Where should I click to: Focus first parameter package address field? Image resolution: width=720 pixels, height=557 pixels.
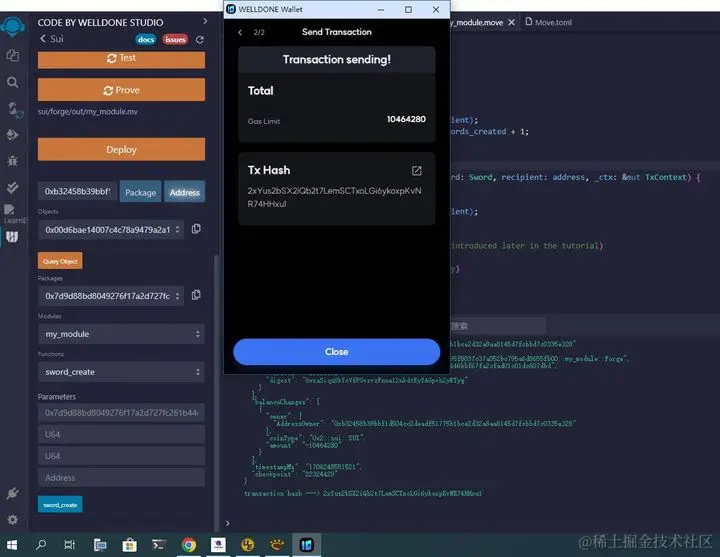122,413
